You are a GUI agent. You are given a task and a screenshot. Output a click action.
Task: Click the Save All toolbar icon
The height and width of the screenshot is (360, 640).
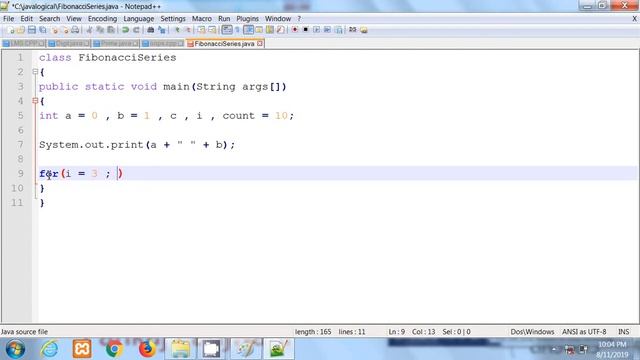click(x=42, y=30)
